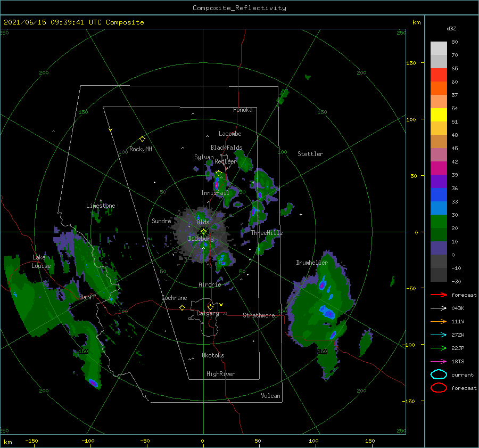Click the Airdrie label
Screen dimensions: 479x448
coord(210,284)
